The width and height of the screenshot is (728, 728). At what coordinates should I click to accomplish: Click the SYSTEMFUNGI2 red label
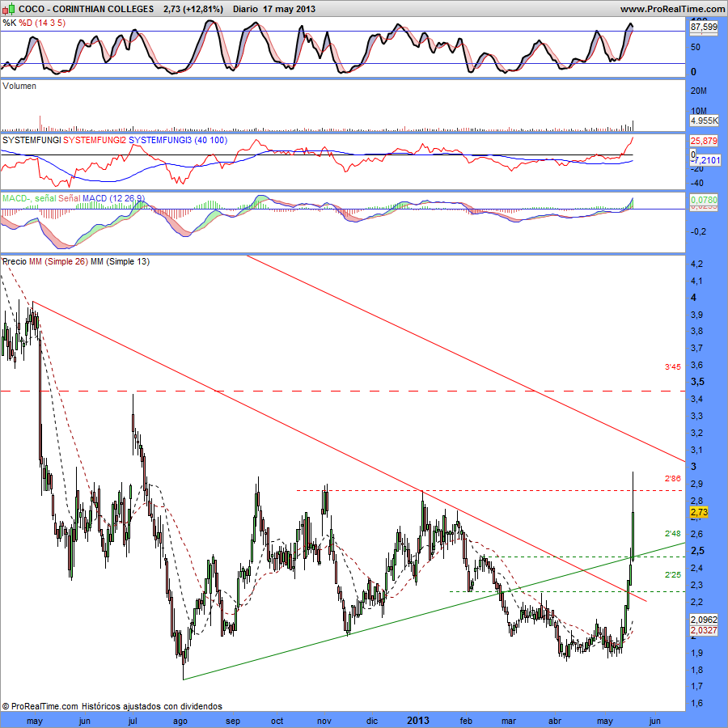[95, 140]
